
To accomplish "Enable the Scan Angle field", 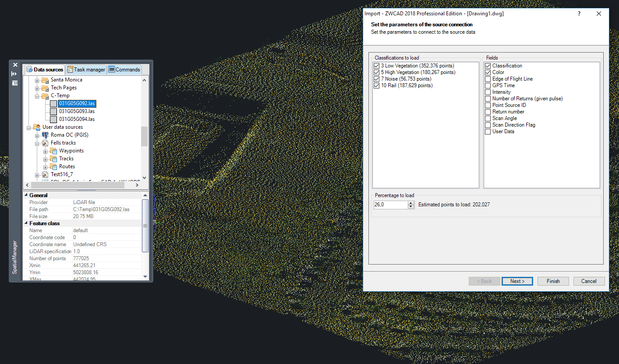I will (488, 118).
